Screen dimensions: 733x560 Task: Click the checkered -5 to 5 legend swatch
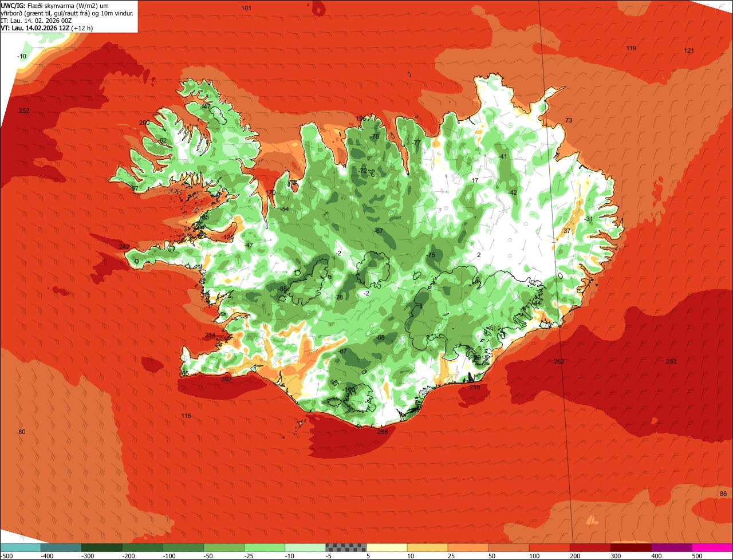[x=346, y=547]
